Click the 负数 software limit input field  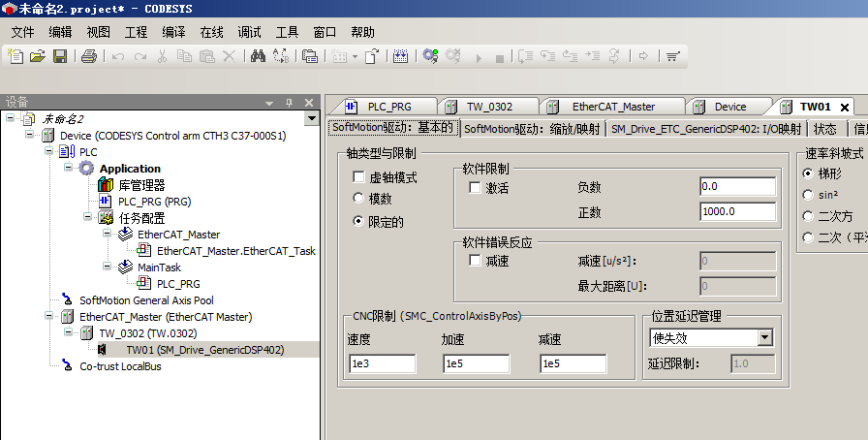[x=737, y=187]
